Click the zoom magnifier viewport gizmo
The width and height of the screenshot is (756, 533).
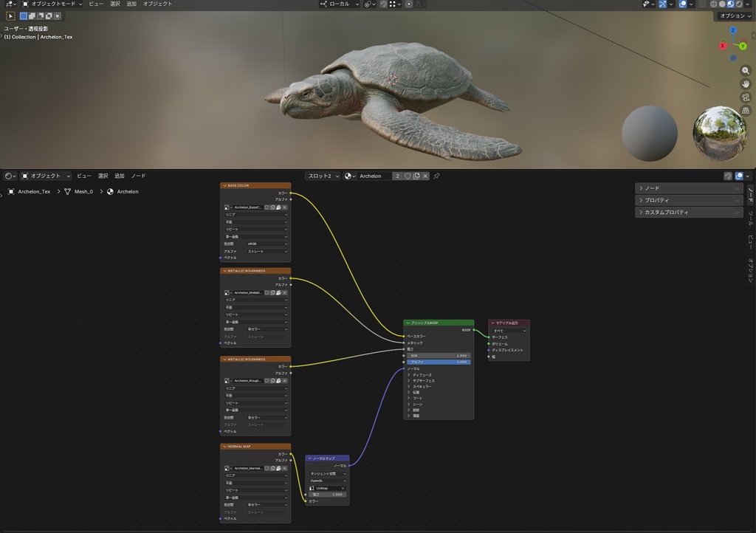click(746, 71)
